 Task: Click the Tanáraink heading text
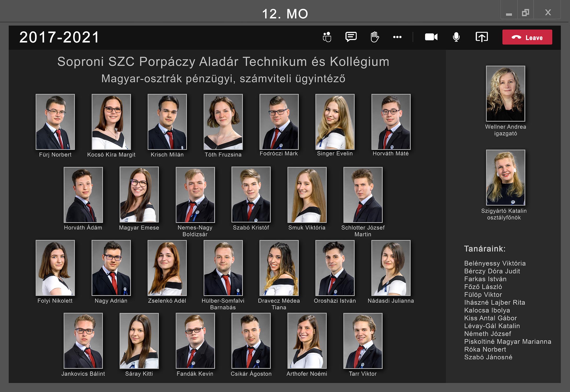485,249
